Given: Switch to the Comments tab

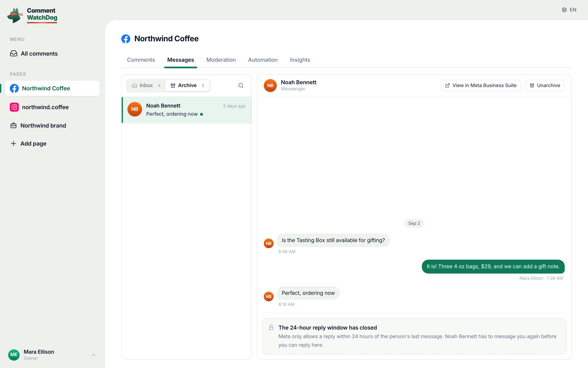Looking at the screenshot, I should [x=141, y=60].
